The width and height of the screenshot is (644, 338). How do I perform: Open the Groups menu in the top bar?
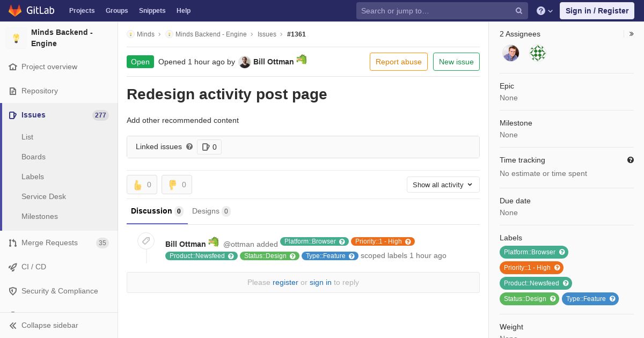point(116,11)
